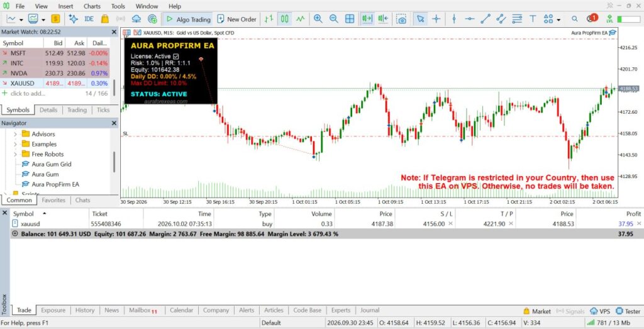Image resolution: width=644 pixels, height=329 pixels.
Task: Expand the Advisors folder in Navigator
Action: (16, 134)
